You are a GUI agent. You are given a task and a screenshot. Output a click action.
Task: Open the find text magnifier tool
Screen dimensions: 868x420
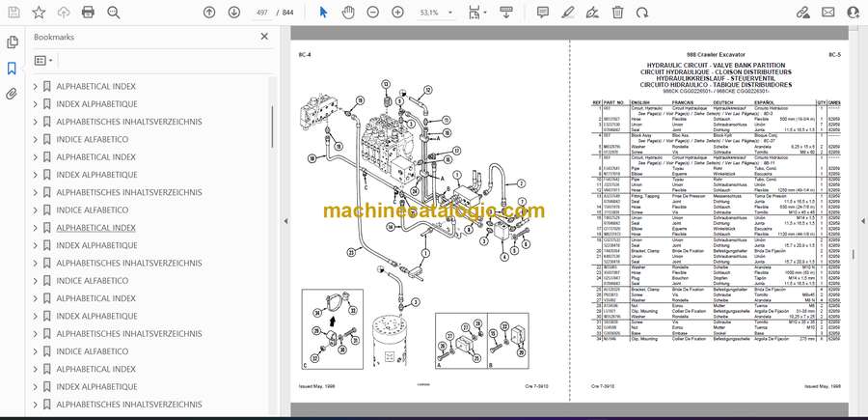click(x=114, y=13)
